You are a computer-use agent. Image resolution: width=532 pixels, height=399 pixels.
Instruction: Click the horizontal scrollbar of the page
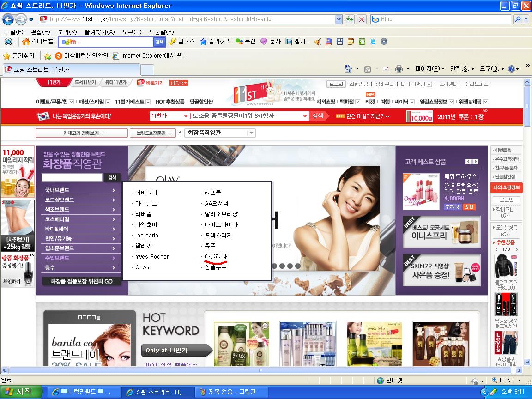(260, 370)
